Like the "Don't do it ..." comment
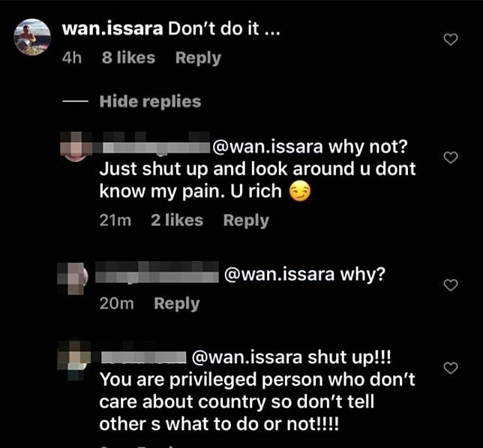Screen dimensions: 483x448 pos(451,40)
